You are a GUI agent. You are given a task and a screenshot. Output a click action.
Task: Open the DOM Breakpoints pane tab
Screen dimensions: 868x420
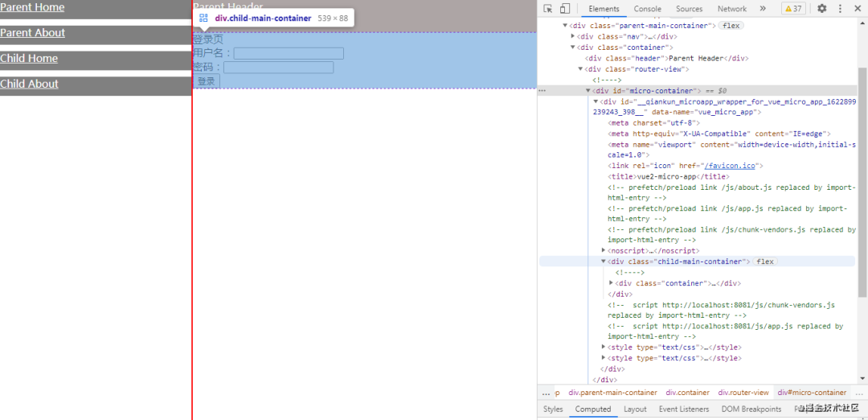pos(751,409)
